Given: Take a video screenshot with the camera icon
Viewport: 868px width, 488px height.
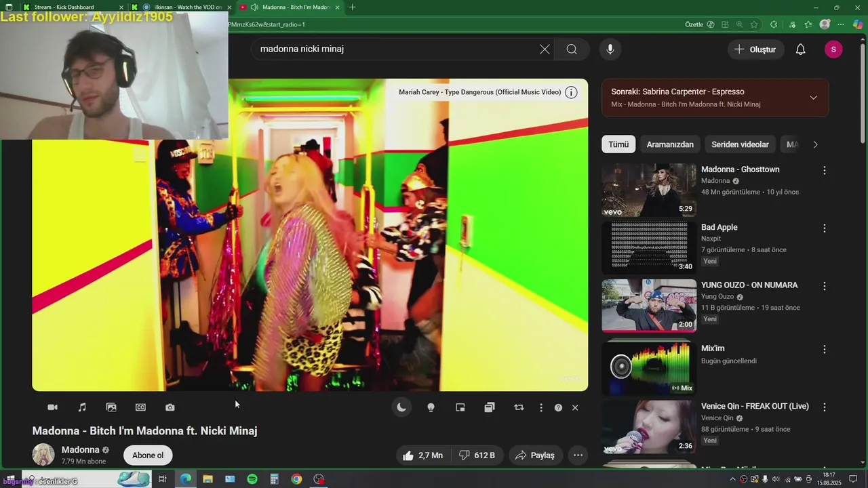Looking at the screenshot, I should coord(170,407).
